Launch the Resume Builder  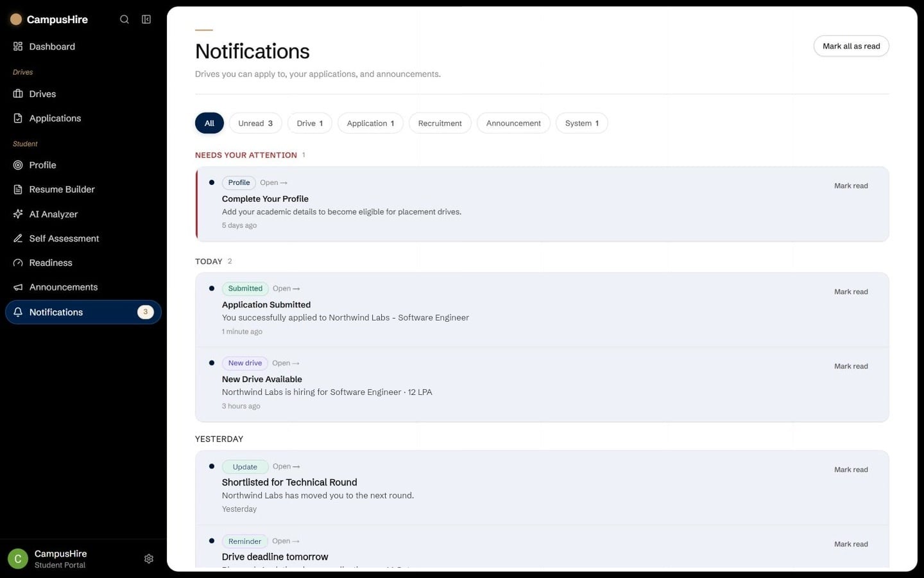pos(83,189)
